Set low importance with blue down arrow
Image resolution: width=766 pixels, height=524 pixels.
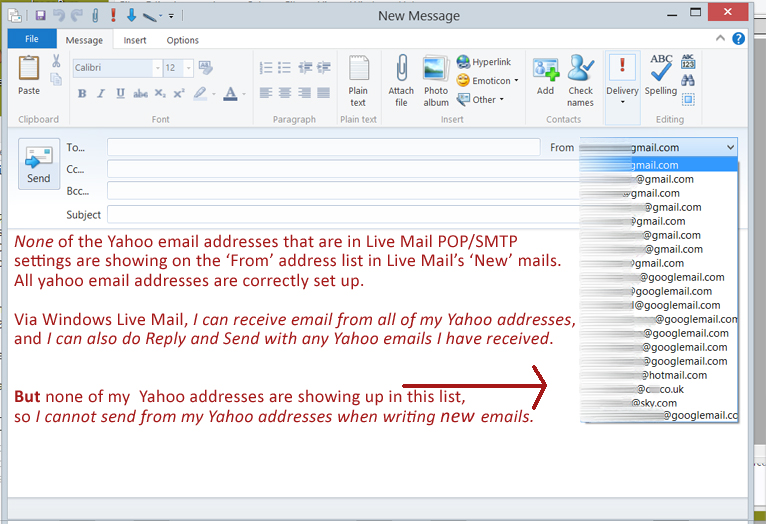(131, 15)
